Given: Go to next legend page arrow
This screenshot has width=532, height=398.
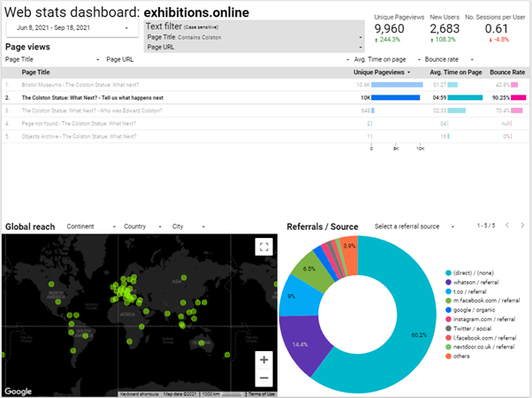Looking at the screenshot, I should click(522, 226).
